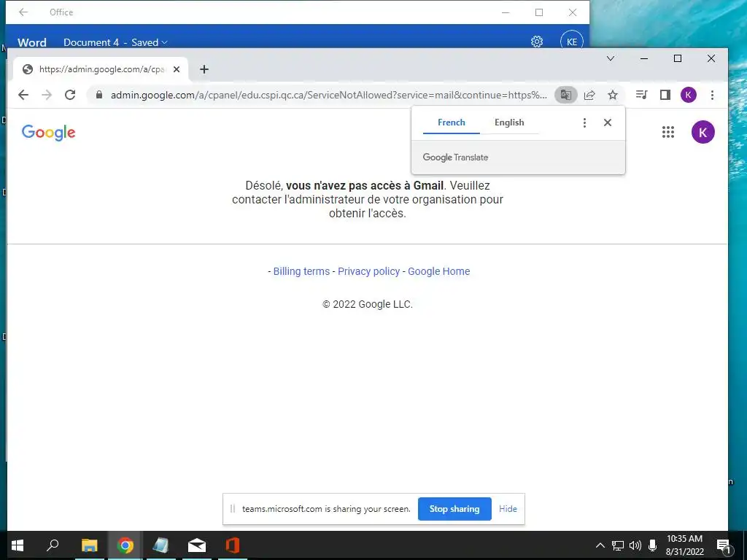
Task: Open network status tray icon
Action: [x=618, y=545]
